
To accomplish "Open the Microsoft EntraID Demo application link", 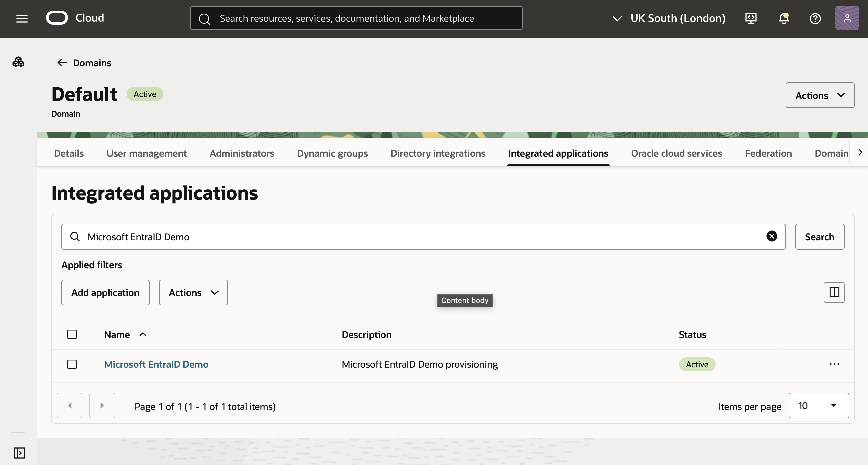I will coord(156,364).
